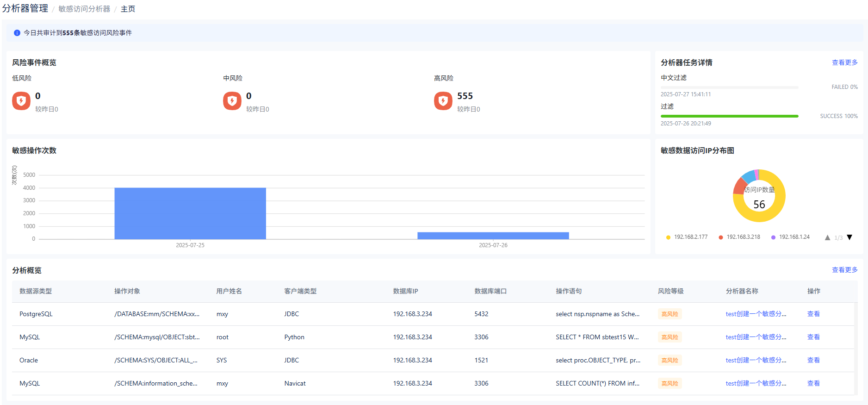868x405 pixels.
Task: Click the port 1521 cell
Action: tap(481, 360)
